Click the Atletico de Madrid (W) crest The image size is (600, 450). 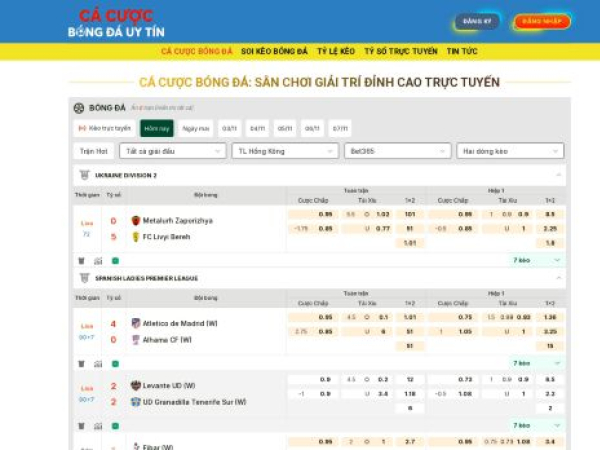point(135,323)
